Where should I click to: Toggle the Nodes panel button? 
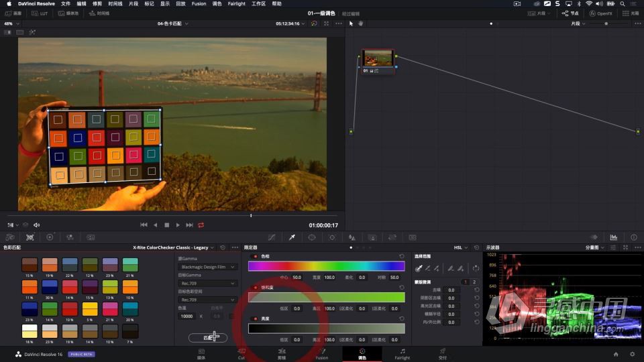(570, 13)
